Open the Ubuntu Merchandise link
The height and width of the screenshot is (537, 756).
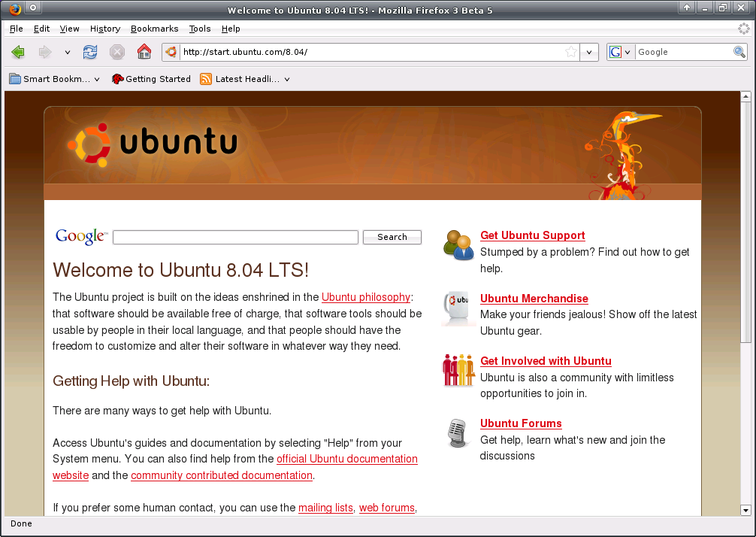coord(534,298)
